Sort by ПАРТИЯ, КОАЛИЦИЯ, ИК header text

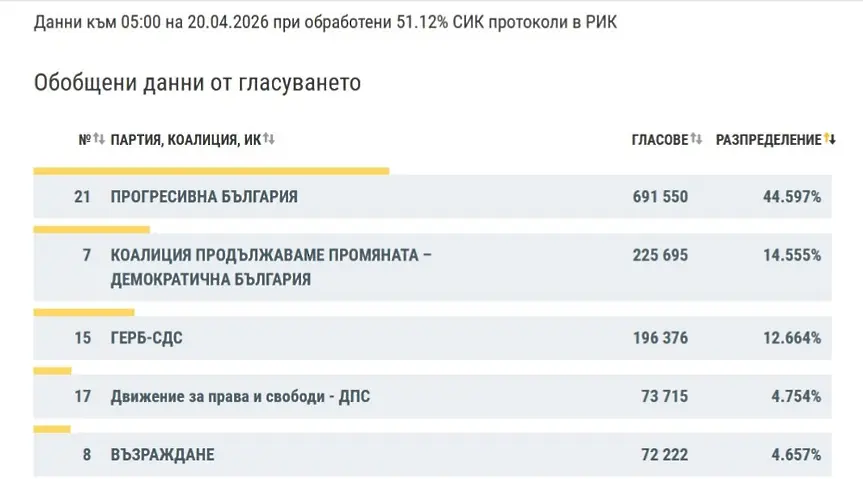[185, 140]
